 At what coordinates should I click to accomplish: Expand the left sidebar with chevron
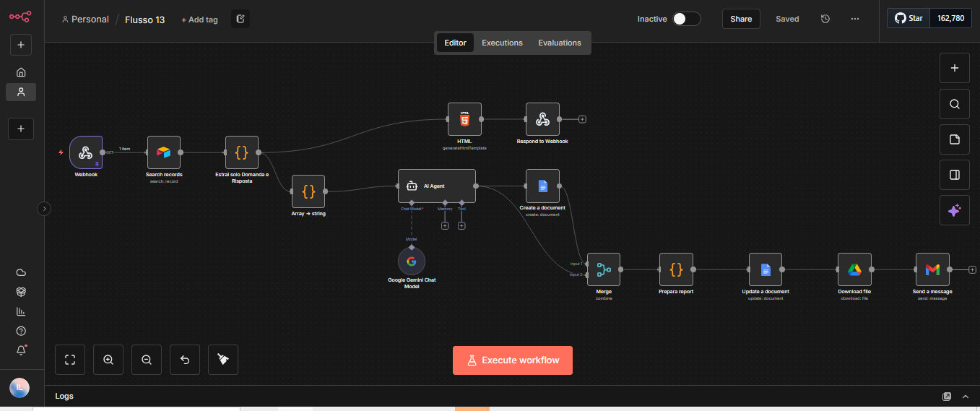click(x=44, y=209)
